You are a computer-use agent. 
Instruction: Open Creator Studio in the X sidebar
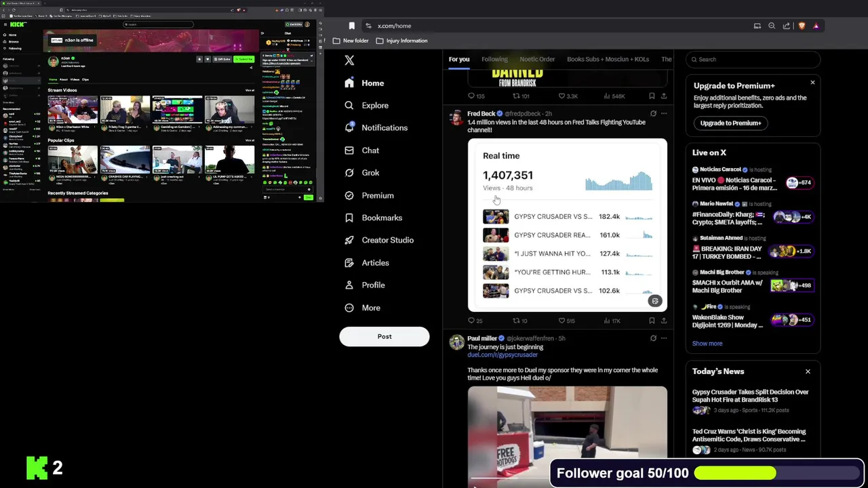tap(378, 240)
